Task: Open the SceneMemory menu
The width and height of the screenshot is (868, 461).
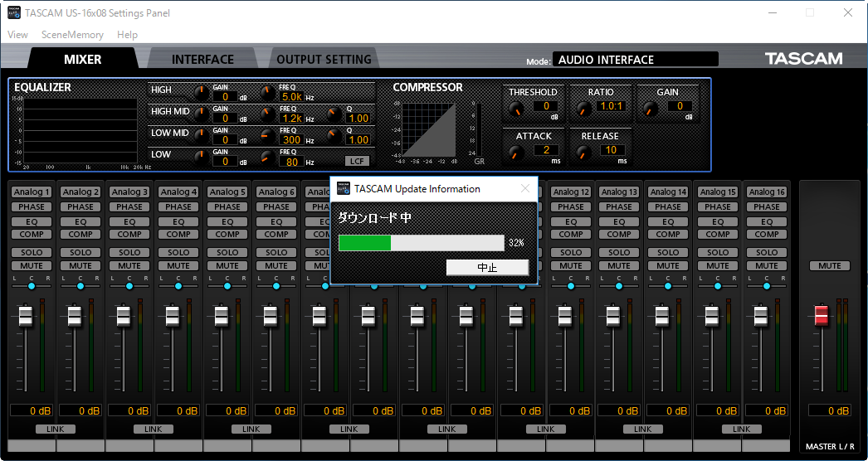Action: (72, 34)
